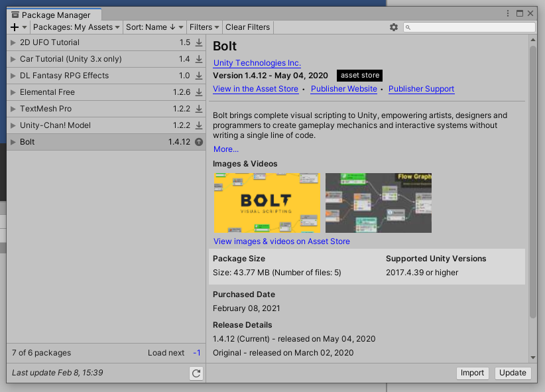Click the asset store tag label

click(360, 76)
